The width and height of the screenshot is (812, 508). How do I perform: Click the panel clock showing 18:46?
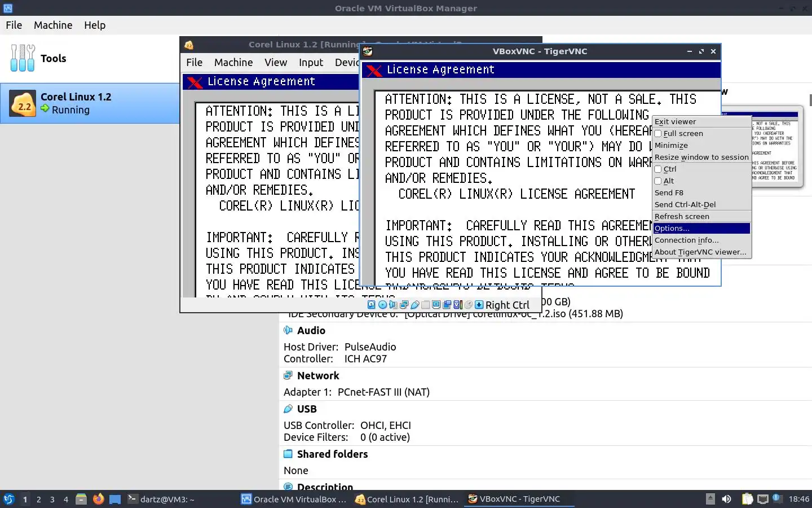(x=798, y=499)
